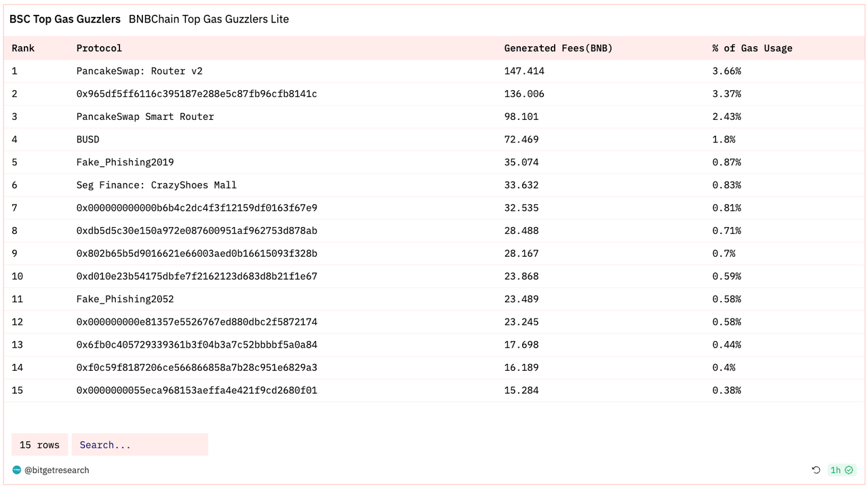
Task: Click rank number 10 cell
Action: (18, 277)
